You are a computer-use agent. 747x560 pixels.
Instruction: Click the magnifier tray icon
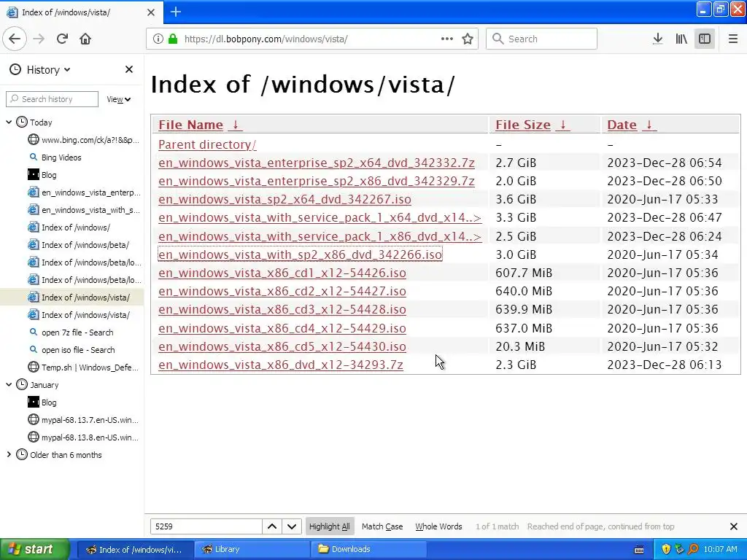(x=693, y=549)
